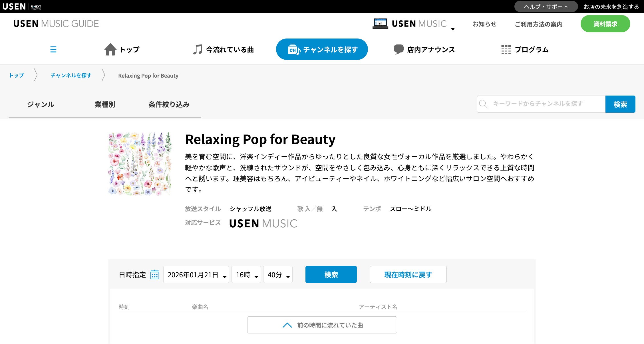644x344 pixels.
Task: Click the USEN MUSIC laptop icon
Action: click(380, 24)
